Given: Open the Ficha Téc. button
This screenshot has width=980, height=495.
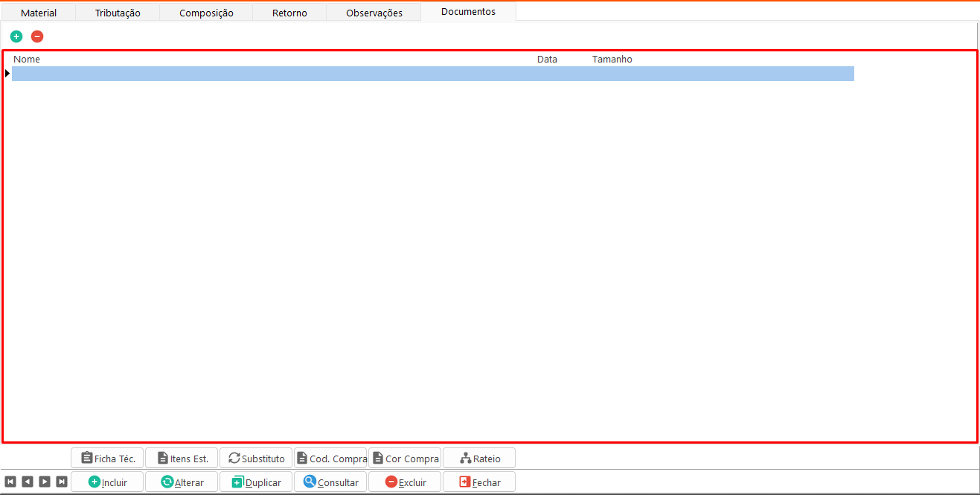Looking at the screenshot, I should 107,459.
